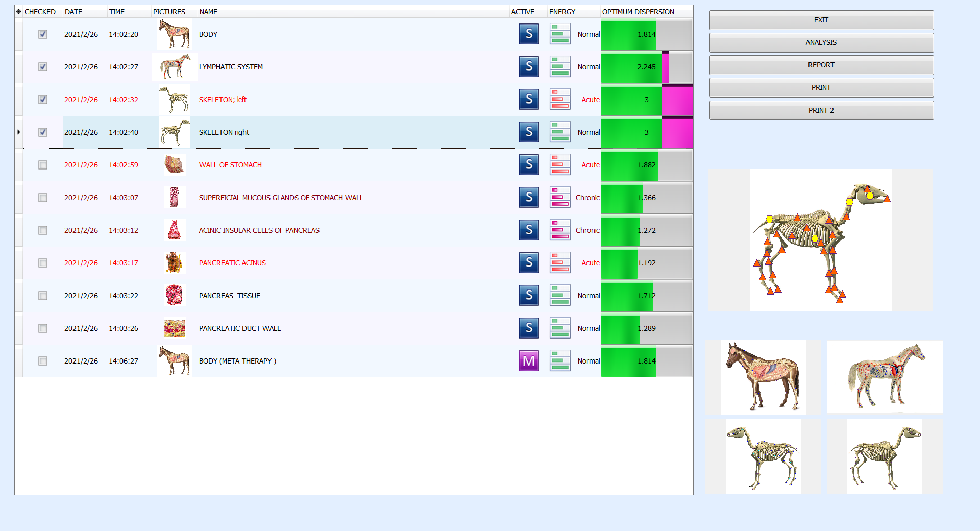Sort by the NAME column header
Screen dimensions: 980x531
coord(353,12)
